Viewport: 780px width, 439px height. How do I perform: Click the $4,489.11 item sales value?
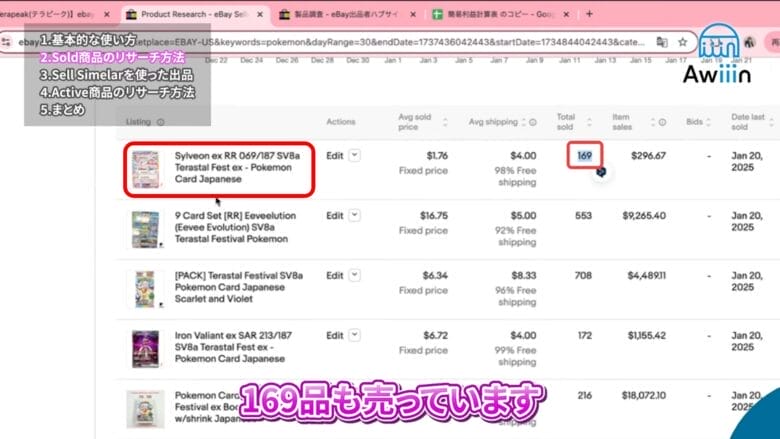647,275
